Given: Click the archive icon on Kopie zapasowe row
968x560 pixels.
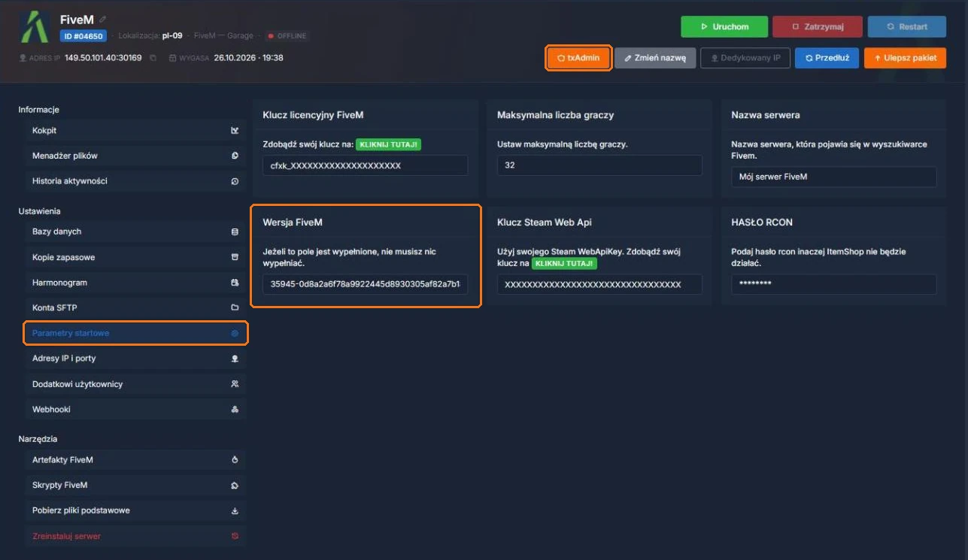Looking at the screenshot, I should pos(235,257).
